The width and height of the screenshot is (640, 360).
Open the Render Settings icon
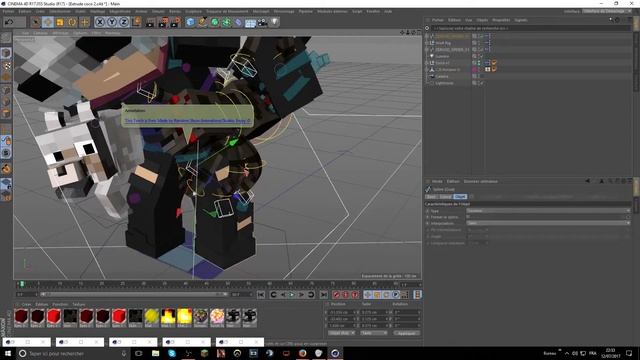click(x=176, y=22)
